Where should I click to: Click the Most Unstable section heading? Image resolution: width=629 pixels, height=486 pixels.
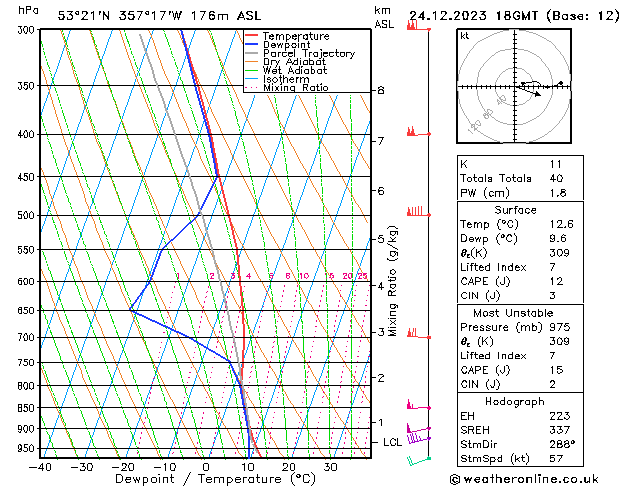(x=513, y=313)
